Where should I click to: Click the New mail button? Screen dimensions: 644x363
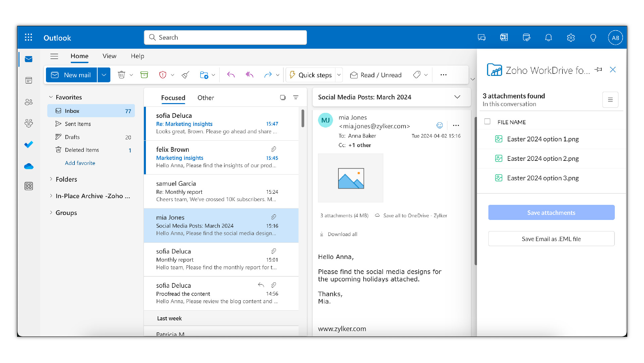[71, 75]
